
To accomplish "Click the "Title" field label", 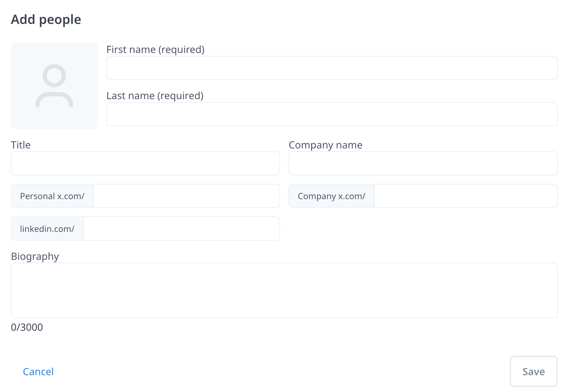I will (x=21, y=145).
